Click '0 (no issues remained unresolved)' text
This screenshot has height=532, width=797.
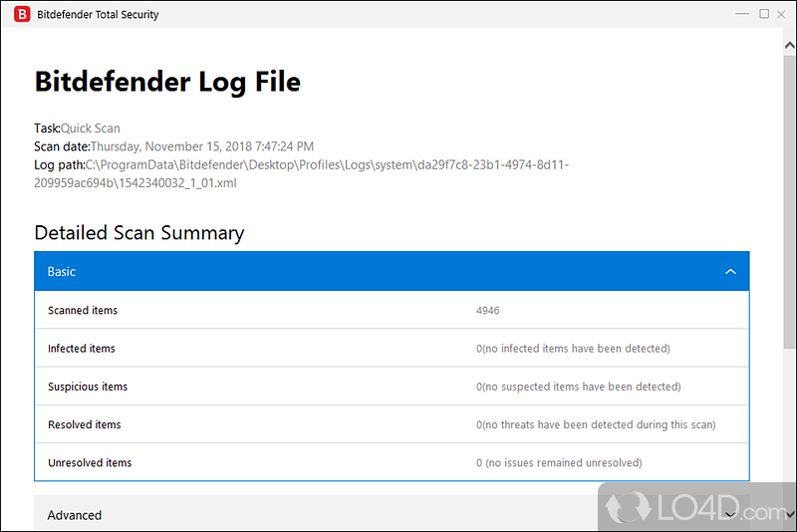point(559,462)
